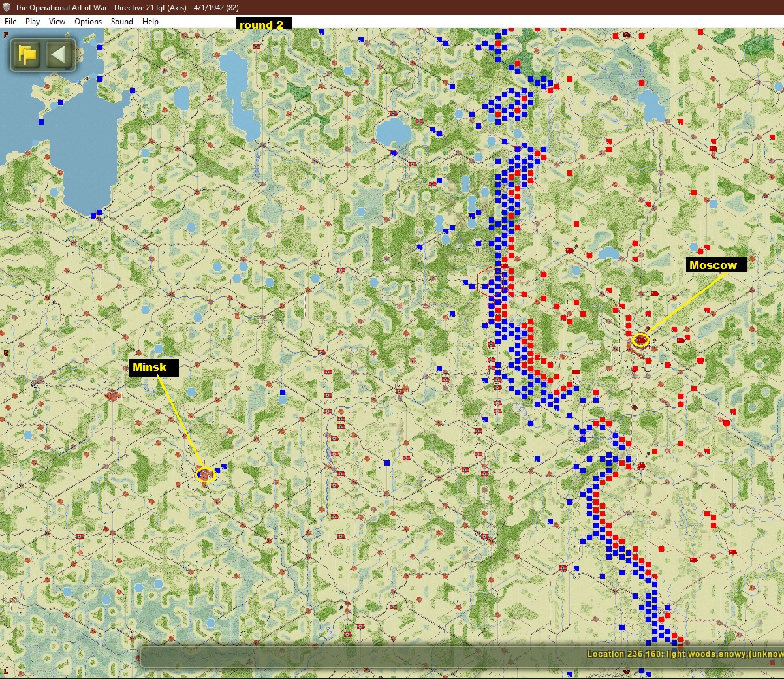Expand the Options menu
The height and width of the screenshot is (679, 784).
click(88, 22)
